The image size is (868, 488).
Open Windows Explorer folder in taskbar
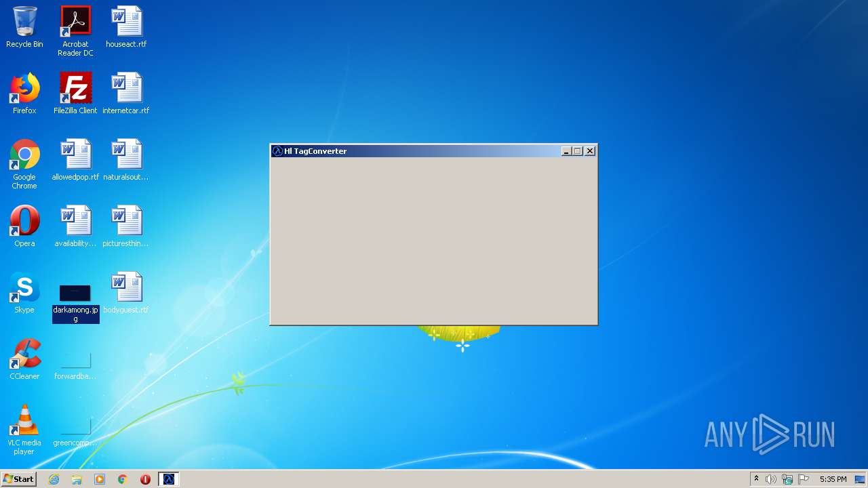coord(77,479)
